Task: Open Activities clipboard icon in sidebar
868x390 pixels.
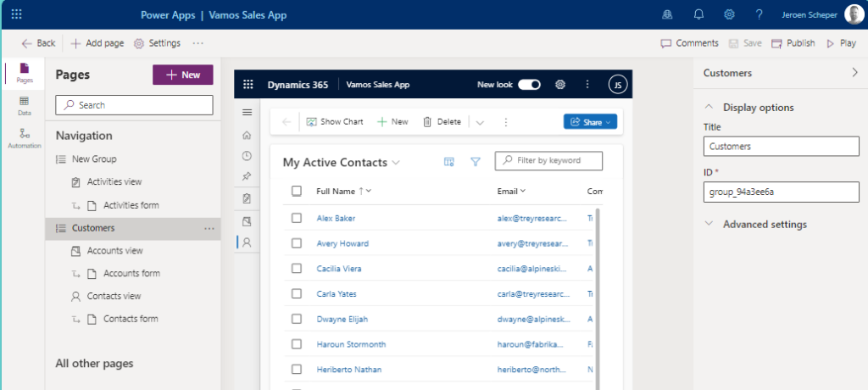Action: coord(248,198)
